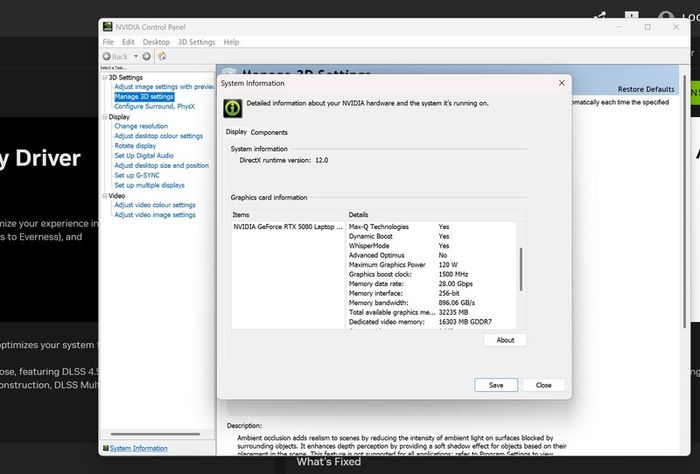Click the Forward arrow toolbar icon
Screen dimensions: 700x474
click(146, 56)
